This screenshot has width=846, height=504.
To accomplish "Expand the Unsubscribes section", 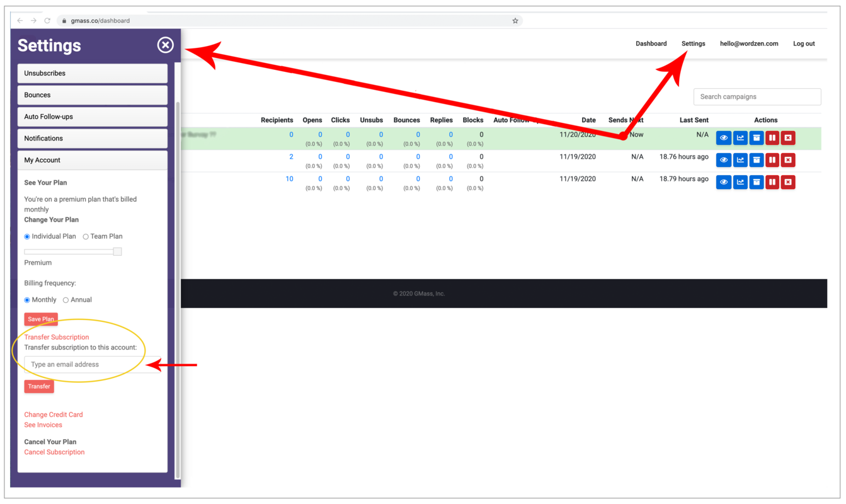I will coord(92,72).
